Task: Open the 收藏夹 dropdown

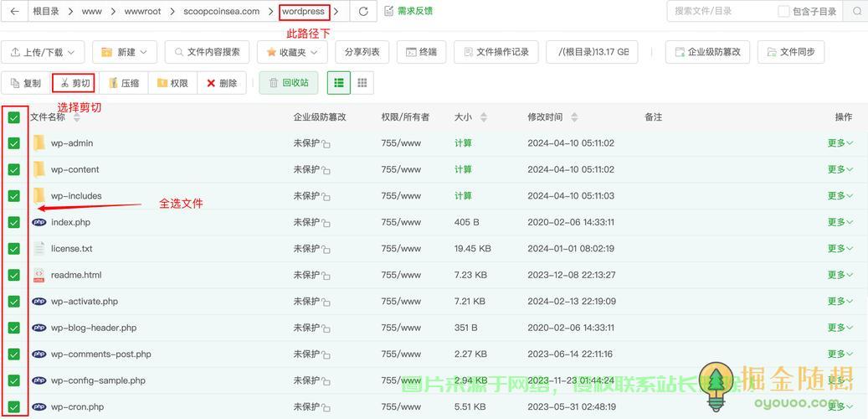Action: coord(292,52)
